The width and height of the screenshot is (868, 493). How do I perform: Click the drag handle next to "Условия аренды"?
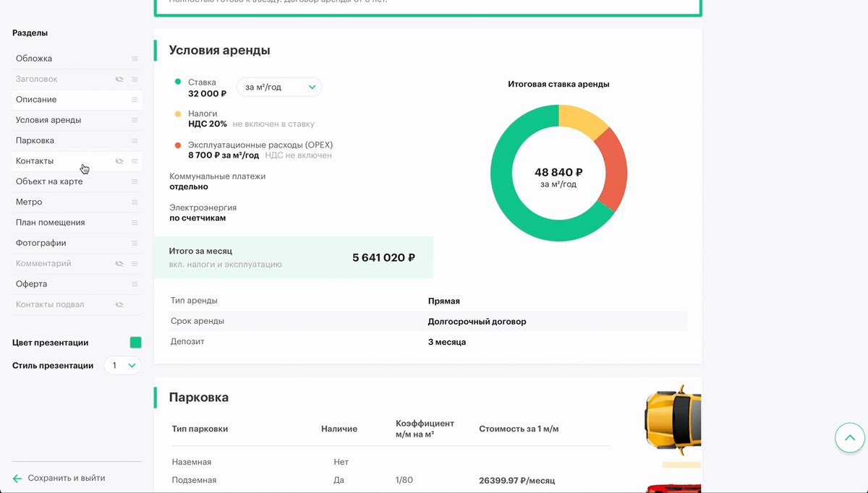point(135,120)
